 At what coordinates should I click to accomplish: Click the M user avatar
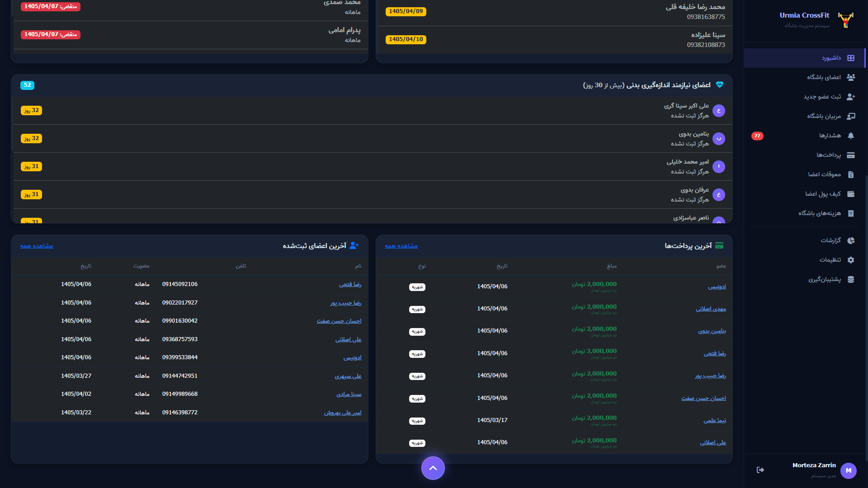(849, 470)
